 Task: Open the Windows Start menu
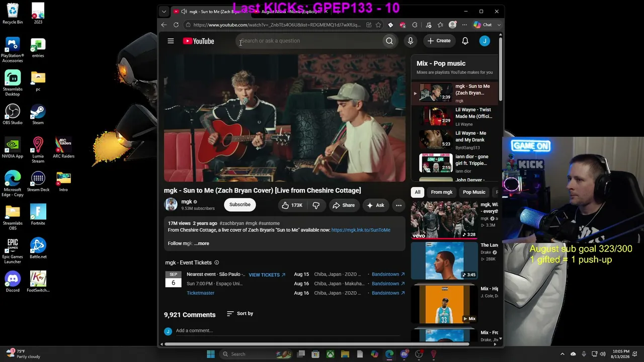[x=211, y=354]
